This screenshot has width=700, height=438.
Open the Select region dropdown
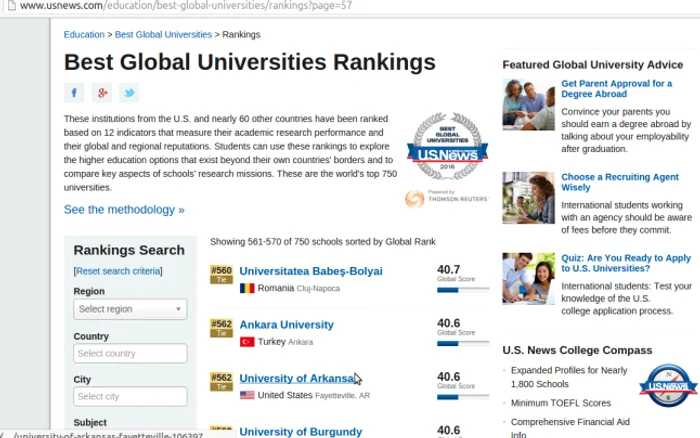pyautogui.click(x=130, y=309)
